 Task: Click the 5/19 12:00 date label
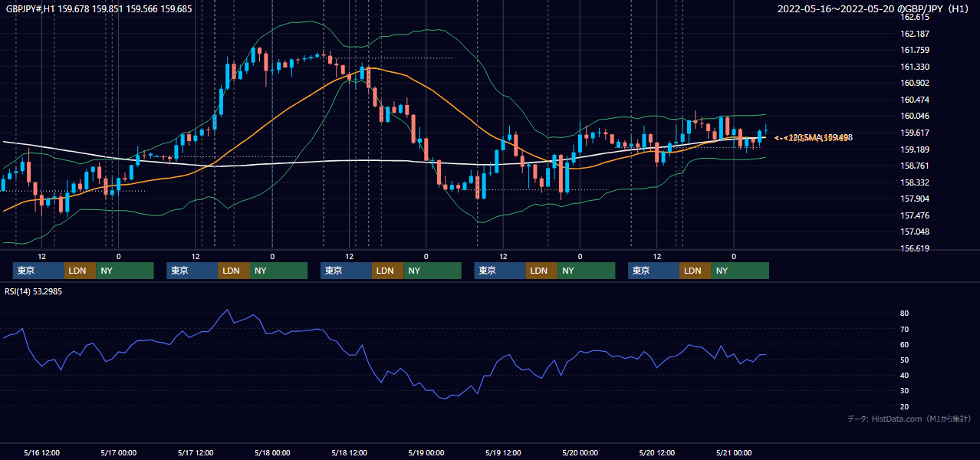503,453
